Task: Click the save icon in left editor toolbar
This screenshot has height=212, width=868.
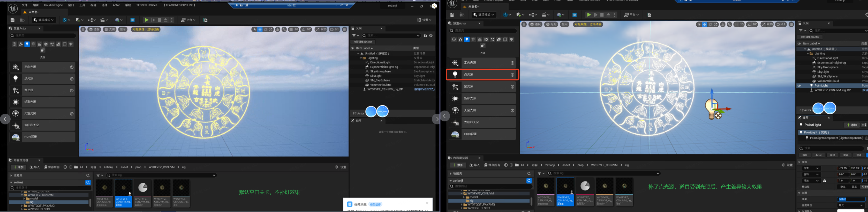Action: tap(12, 20)
